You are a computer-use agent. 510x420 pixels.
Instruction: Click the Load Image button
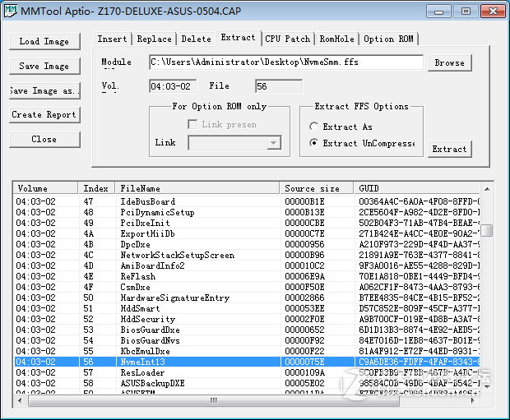click(44, 41)
